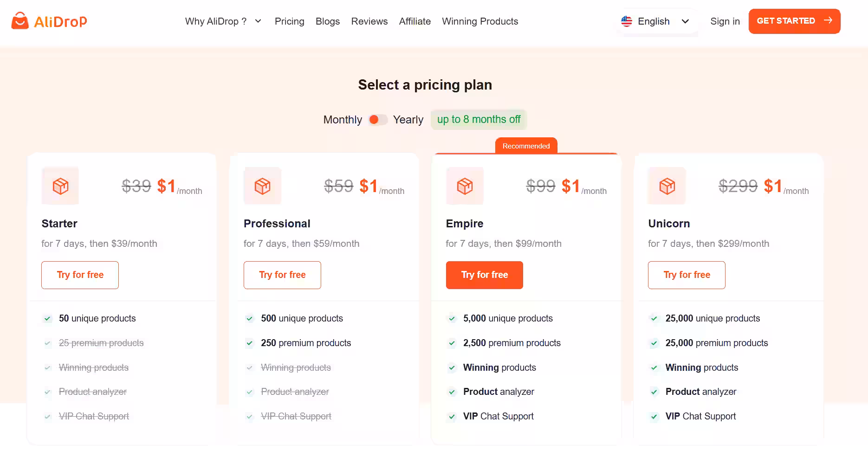
Task: Click the checkmark beside Empire's Winning products
Action: (x=452, y=367)
